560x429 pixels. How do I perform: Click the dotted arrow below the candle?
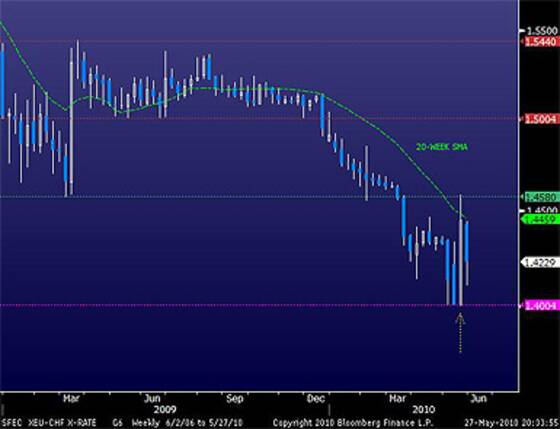click(460, 333)
